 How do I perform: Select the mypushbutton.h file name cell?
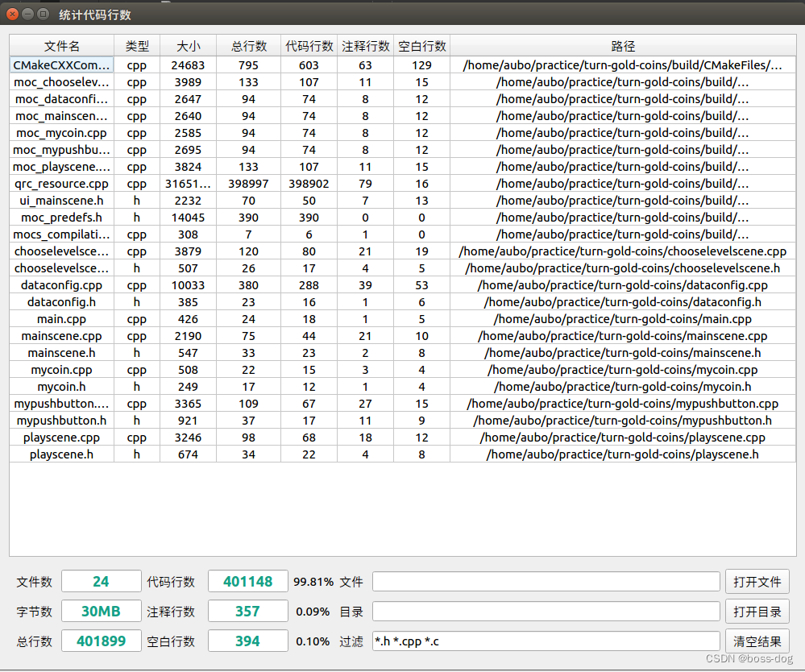61,421
